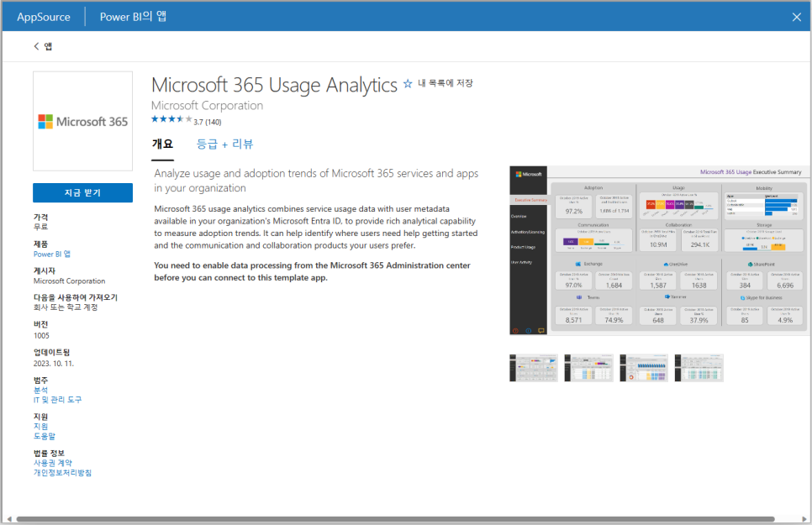Image resolution: width=812 pixels, height=525 pixels.
Task: Select the third screenshot thumbnail
Action: pos(644,368)
